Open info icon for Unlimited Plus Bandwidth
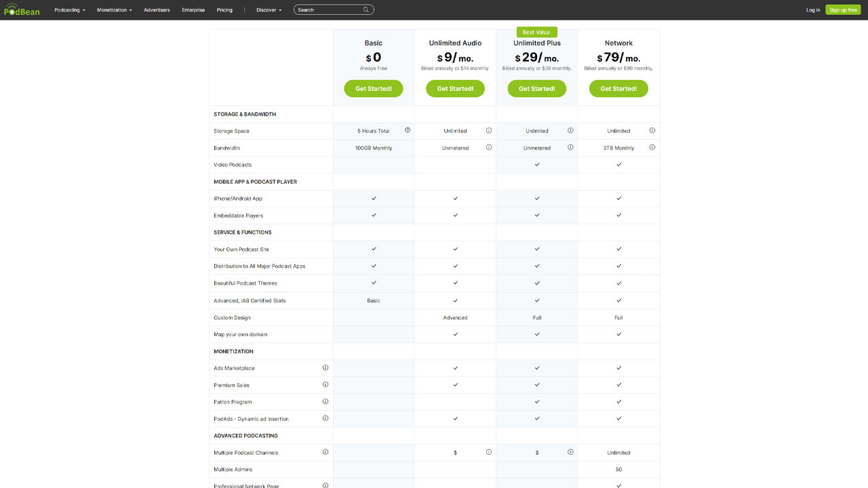 (570, 147)
